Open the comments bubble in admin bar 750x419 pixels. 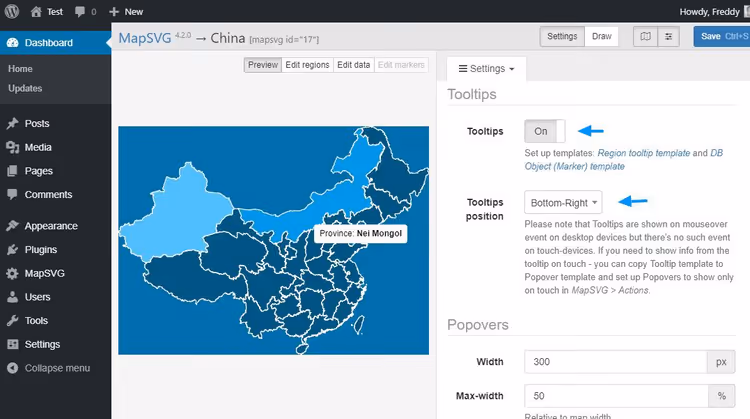[80, 11]
